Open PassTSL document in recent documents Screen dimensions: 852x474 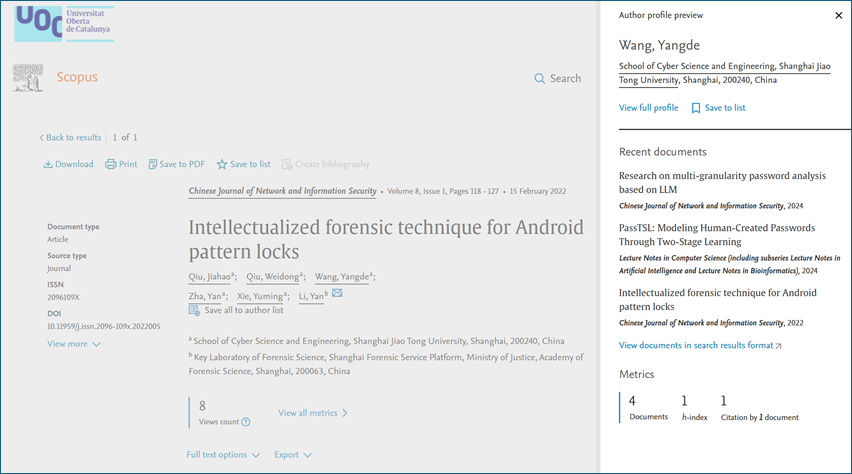point(716,234)
